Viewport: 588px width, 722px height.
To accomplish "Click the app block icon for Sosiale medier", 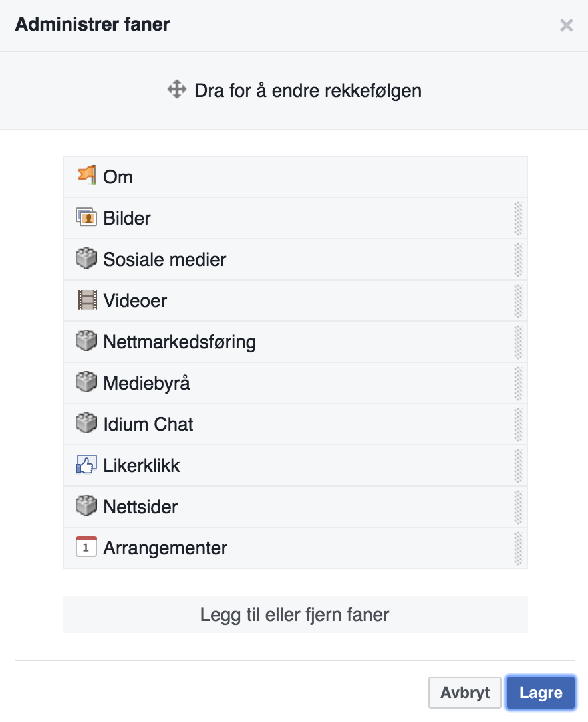I will pyautogui.click(x=86, y=259).
